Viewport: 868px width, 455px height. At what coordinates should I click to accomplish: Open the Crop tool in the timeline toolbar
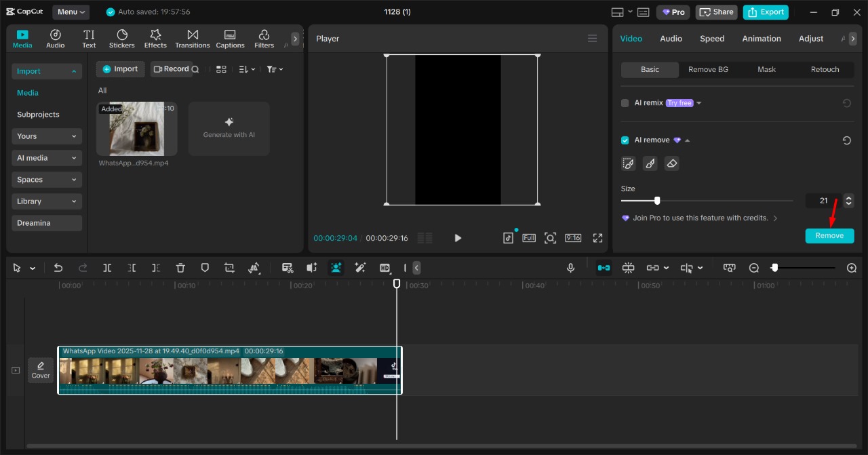(229, 268)
